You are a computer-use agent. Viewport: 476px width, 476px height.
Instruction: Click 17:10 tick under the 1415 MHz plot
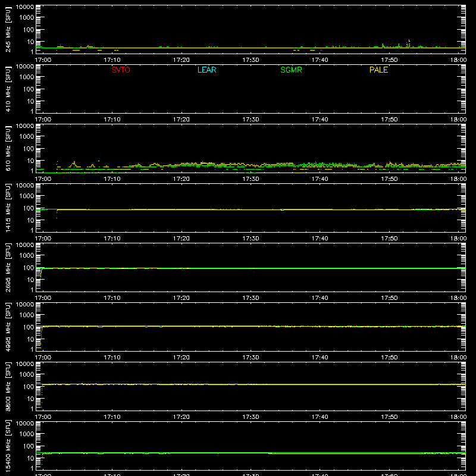tap(112, 239)
